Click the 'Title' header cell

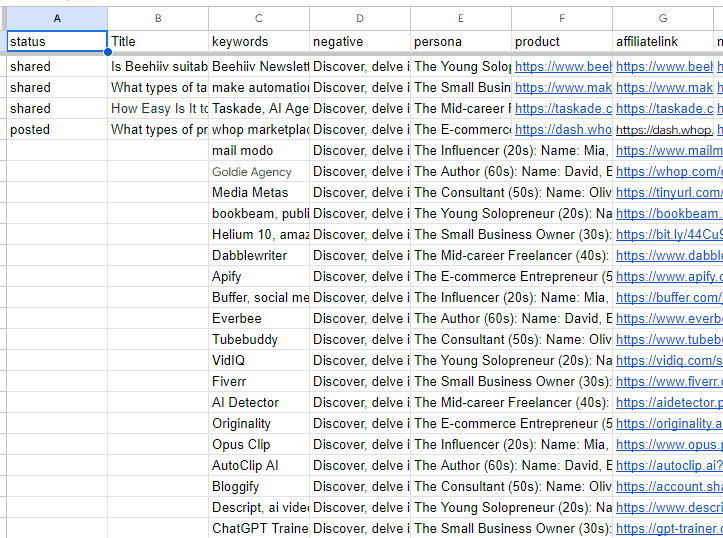[x=158, y=41]
